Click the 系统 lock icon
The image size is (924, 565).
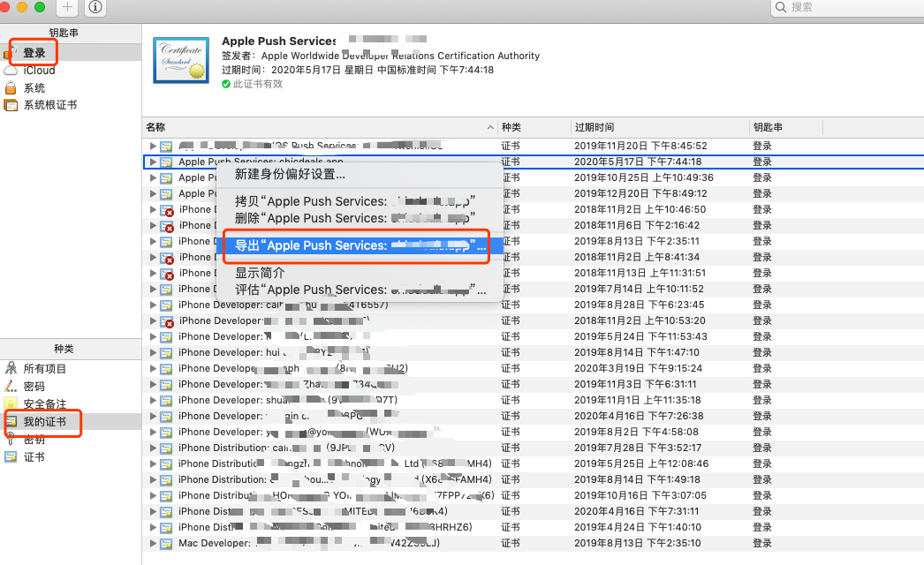(x=11, y=87)
